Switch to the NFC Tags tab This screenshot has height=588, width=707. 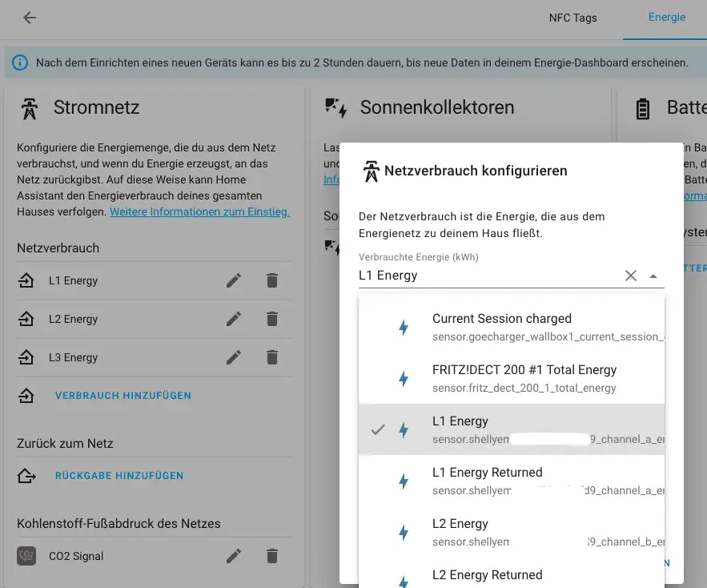[x=572, y=18]
